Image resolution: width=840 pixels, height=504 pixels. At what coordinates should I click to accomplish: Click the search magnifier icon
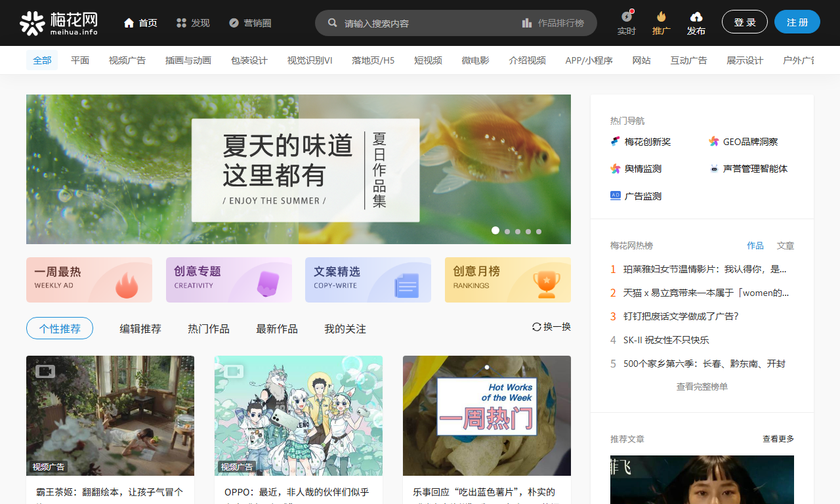(333, 23)
